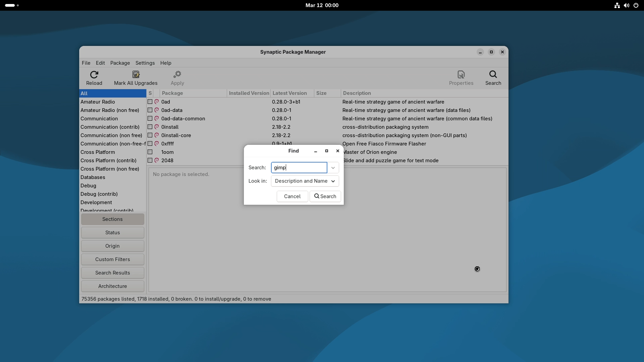Toggle the checkbox for the 1oom package
644x362 pixels.
click(x=150, y=152)
